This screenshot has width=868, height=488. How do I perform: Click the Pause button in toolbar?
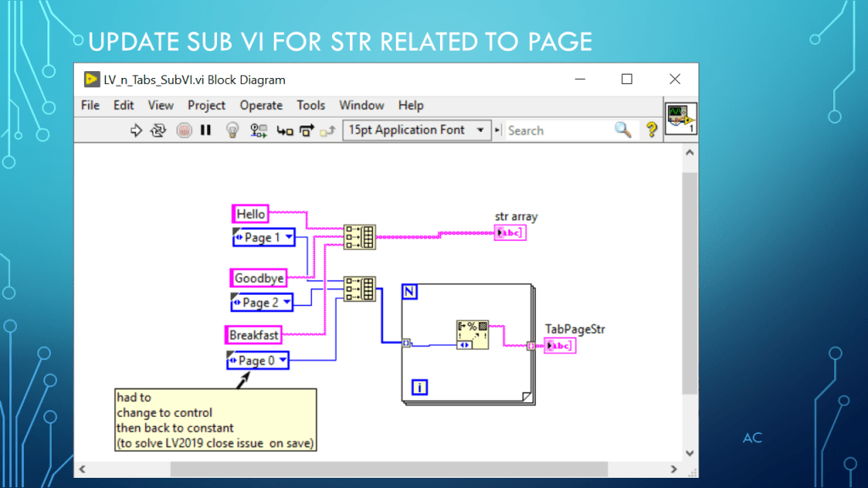coord(205,130)
